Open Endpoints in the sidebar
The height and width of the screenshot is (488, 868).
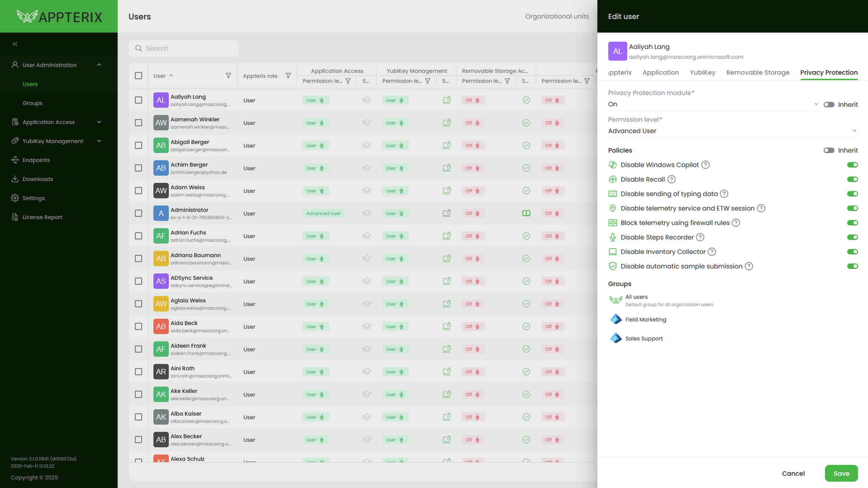coord(36,160)
